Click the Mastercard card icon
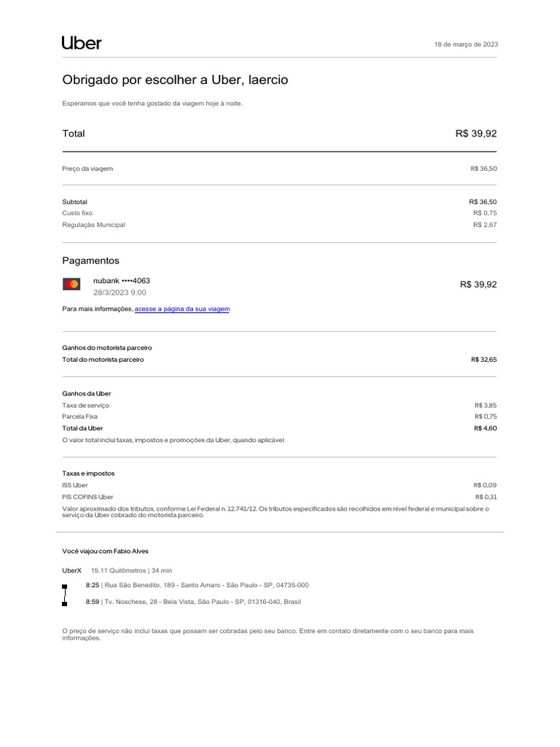This screenshot has width=560, height=747. pos(71,284)
